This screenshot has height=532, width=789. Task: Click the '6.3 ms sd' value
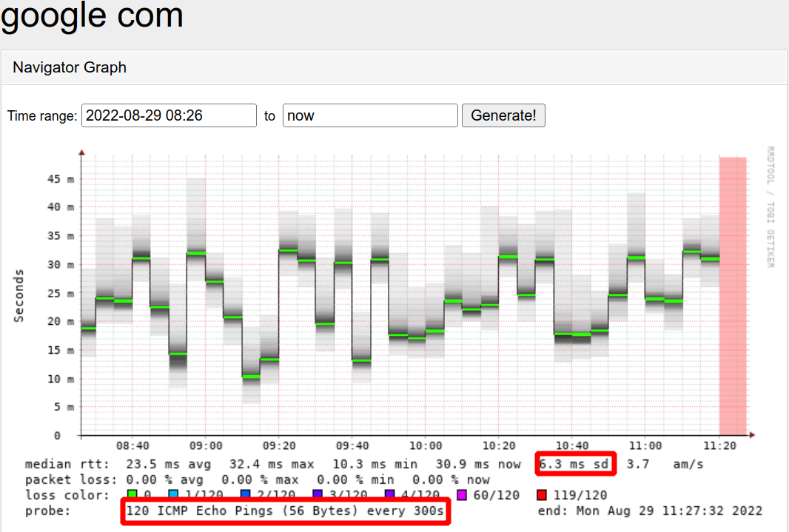coord(574,464)
